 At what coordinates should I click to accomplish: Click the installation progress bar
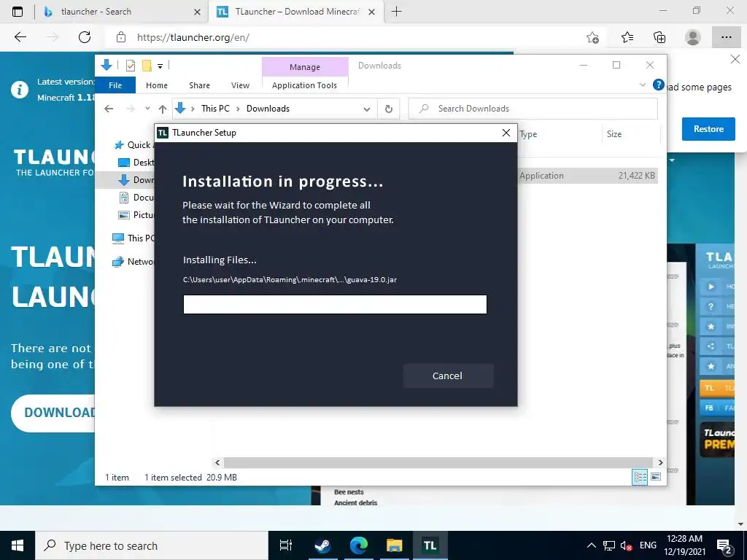click(335, 304)
